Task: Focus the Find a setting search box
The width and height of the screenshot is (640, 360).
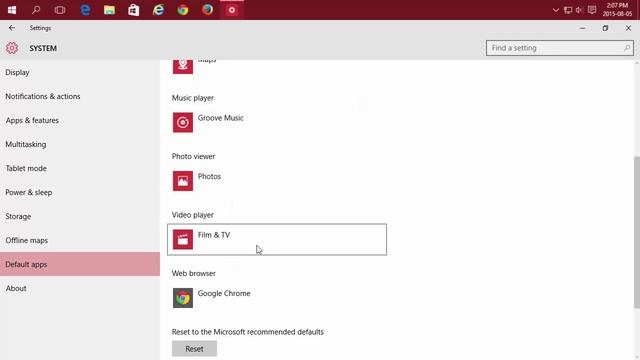Action: (x=560, y=48)
